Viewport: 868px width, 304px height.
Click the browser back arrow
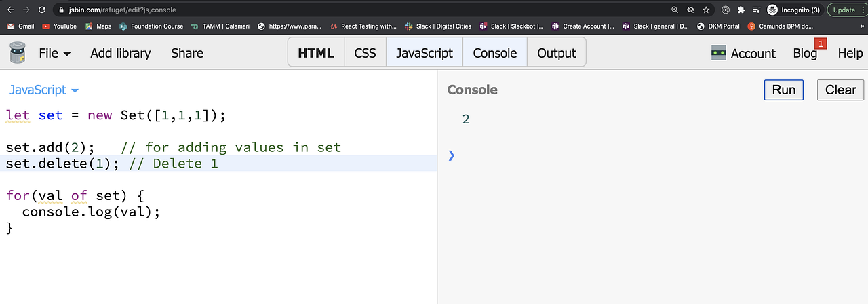click(x=9, y=10)
